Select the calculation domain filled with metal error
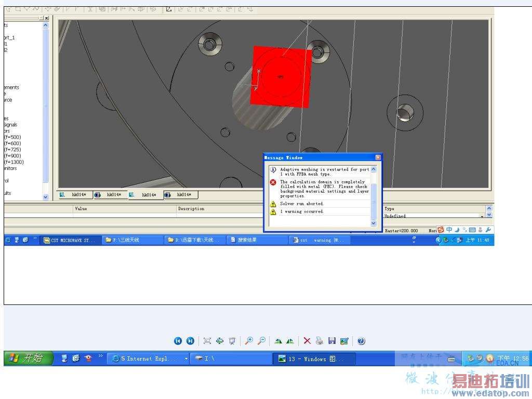This screenshot has height=399, width=532. tap(324, 189)
